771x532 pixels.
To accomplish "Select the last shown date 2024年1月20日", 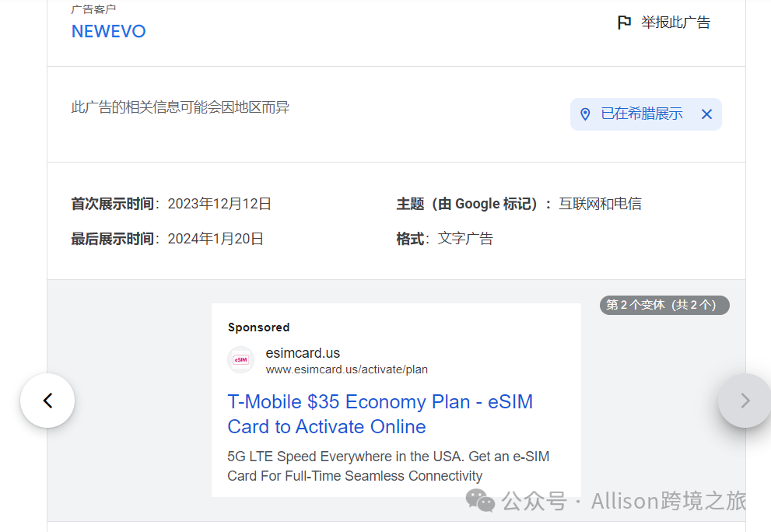I will [x=216, y=239].
